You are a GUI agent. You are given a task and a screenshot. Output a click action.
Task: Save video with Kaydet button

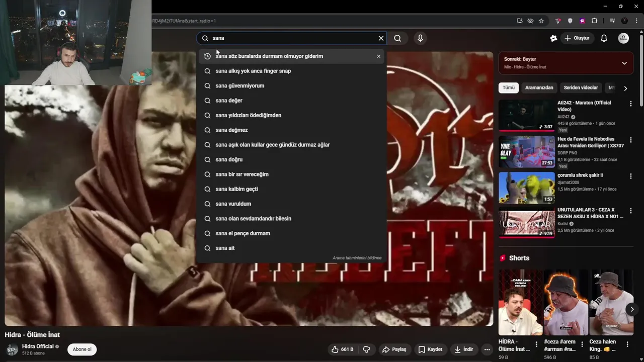point(430,349)
